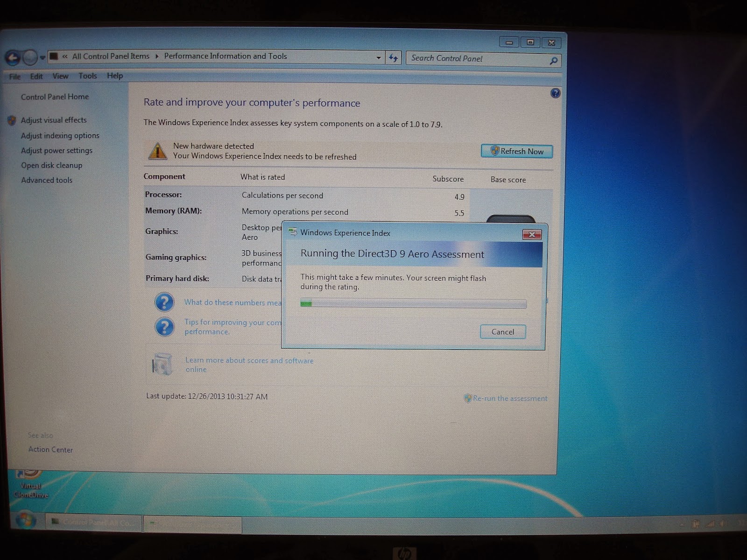Click the Virtual CloneDrive desktop icon
Screen dimensions: 747x560
pyautogui.click(x=30, y=483)
